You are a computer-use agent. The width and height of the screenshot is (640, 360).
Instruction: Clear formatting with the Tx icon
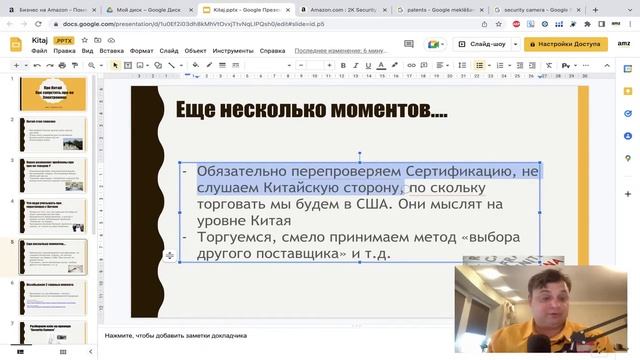549,65
